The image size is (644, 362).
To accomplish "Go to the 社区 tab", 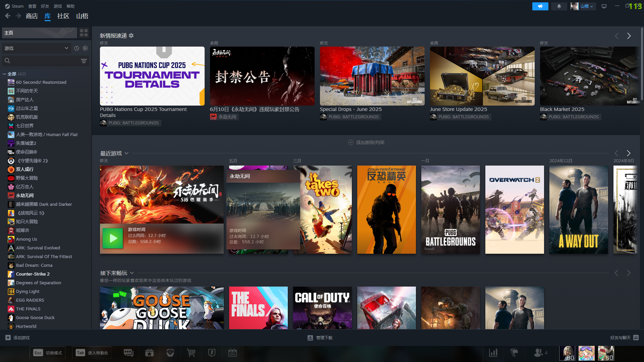I will 63,16.
